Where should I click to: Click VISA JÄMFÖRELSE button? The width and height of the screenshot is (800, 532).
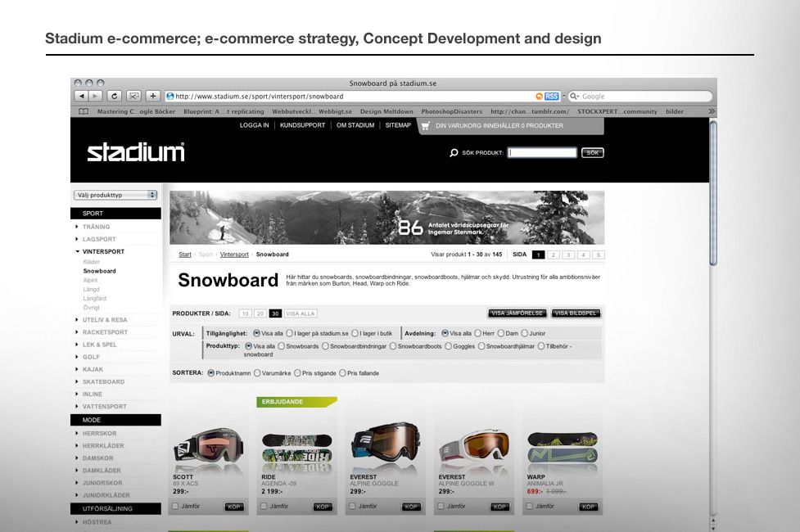click(518, 313)
